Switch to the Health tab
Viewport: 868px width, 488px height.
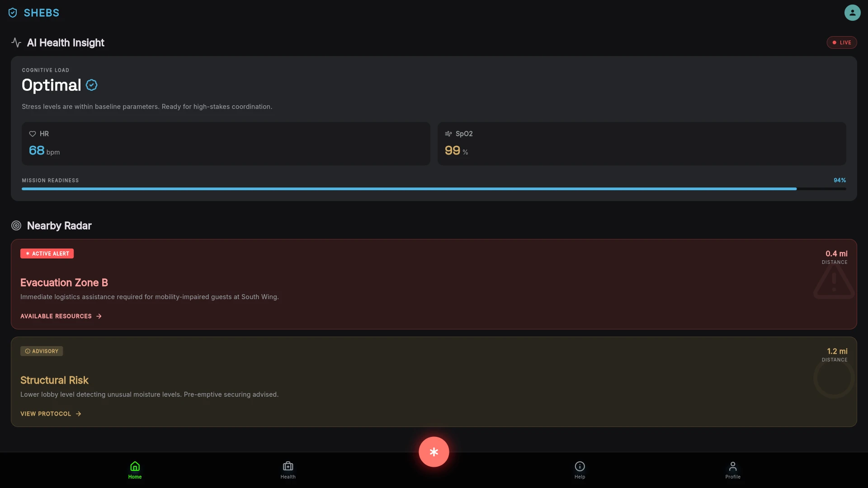click(288, 470)
